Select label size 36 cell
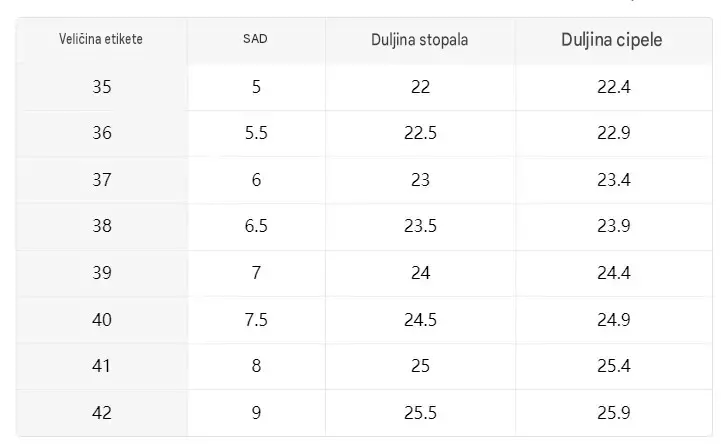721x444 pixels. pyautogui.click(x=102, y=133)
